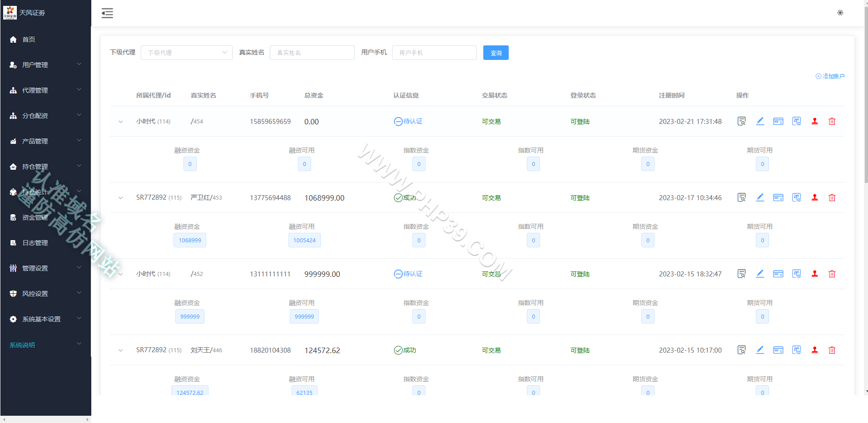Open record search icon for user /454

(x=741, y=121)
